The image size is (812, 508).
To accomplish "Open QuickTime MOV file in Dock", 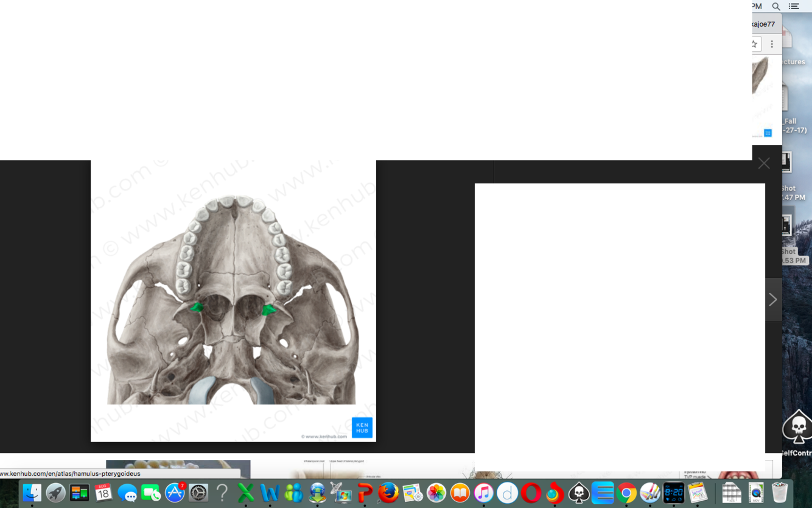I will [756, 492].
